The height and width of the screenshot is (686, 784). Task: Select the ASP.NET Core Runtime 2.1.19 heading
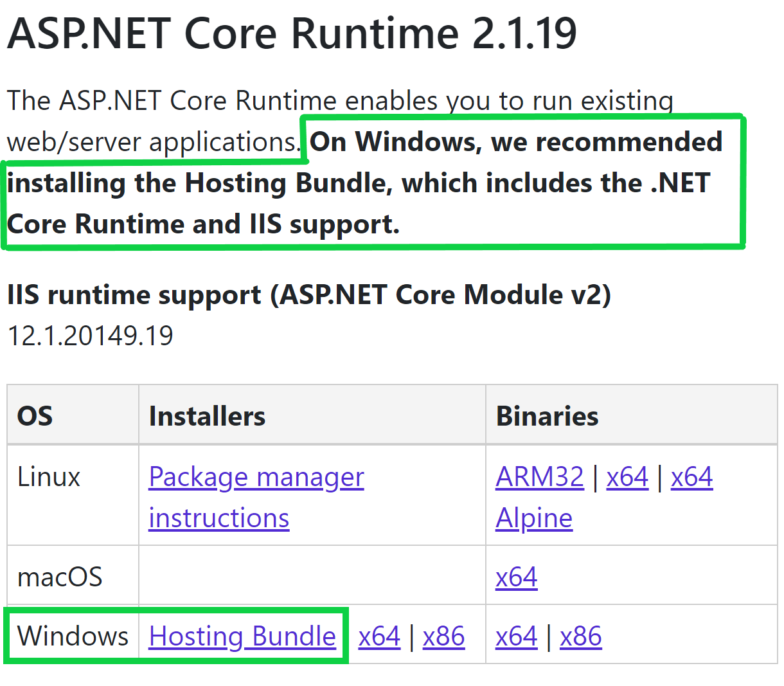pyautogui.click(x=292, y=33)
